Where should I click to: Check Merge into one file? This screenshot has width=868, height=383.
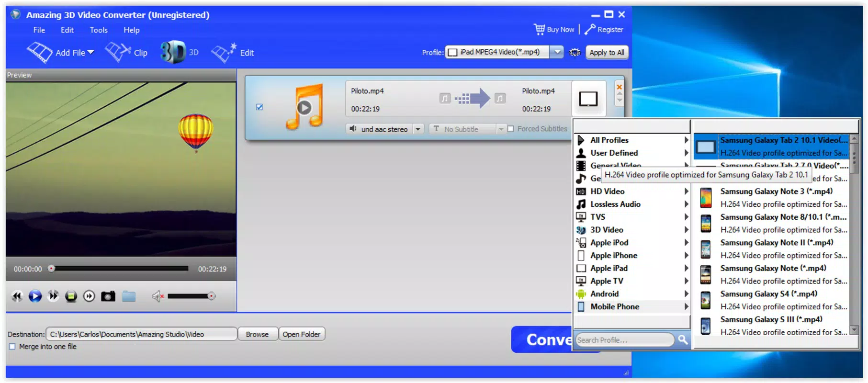pyautogui.click(x=12, y=347)
